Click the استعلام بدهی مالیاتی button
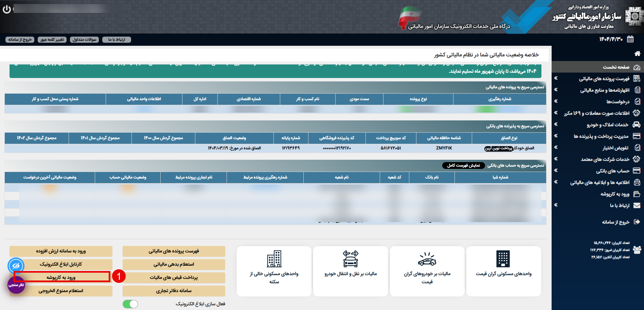This screenshot has width=644, height=310. [x=174, y=265]
